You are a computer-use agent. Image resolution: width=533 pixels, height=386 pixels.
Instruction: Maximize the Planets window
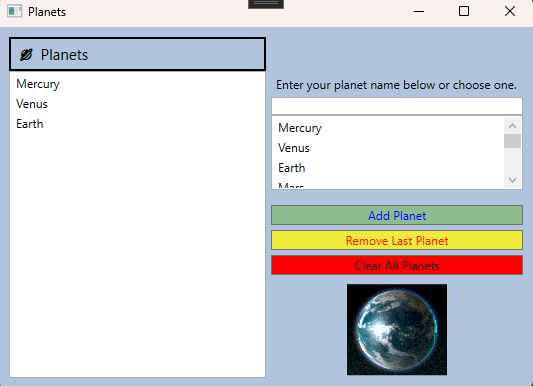(x=464, y=12)
